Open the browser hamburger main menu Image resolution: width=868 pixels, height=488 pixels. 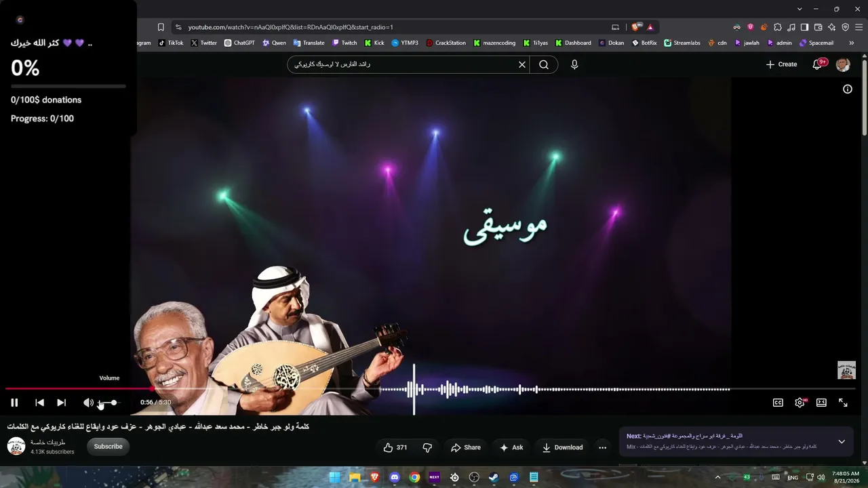pyautogui.click(x=859, y=27)
